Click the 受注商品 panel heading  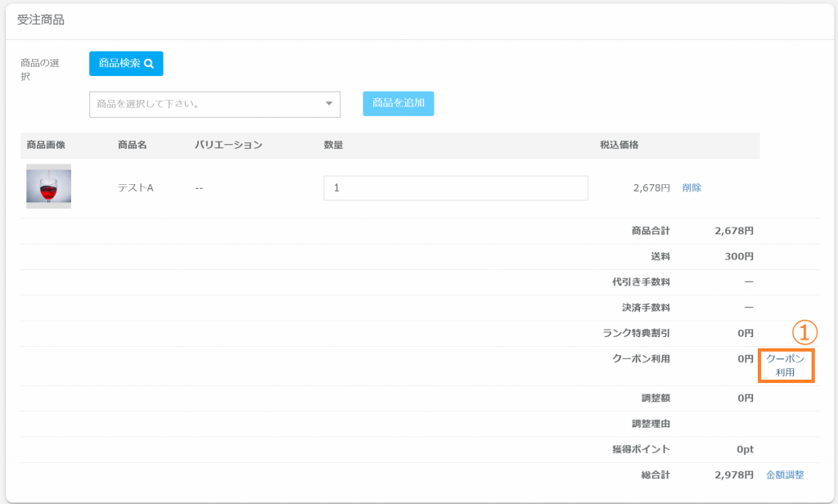click(41, 20)
